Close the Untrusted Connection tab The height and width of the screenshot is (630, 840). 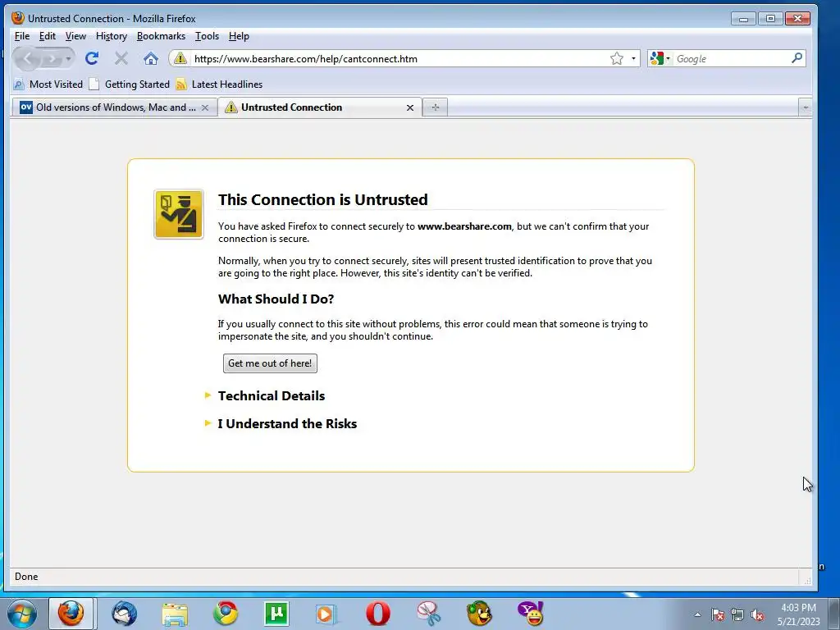coord(410,107)
